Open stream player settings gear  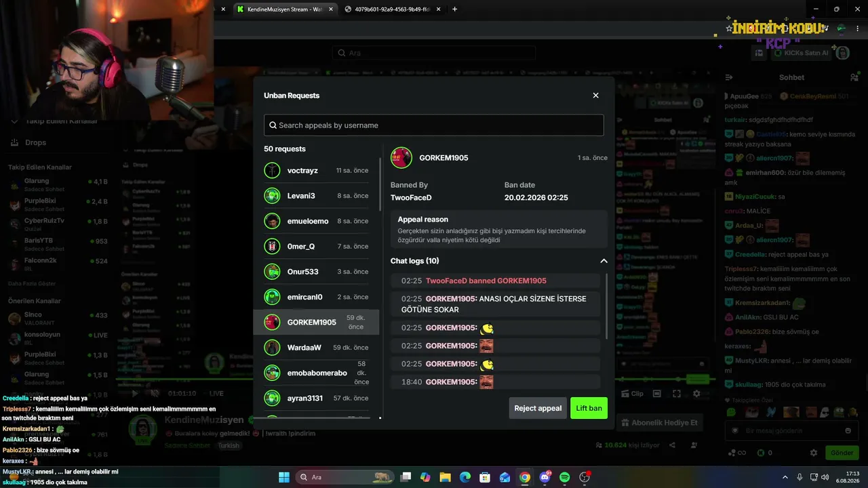point(696,394)
